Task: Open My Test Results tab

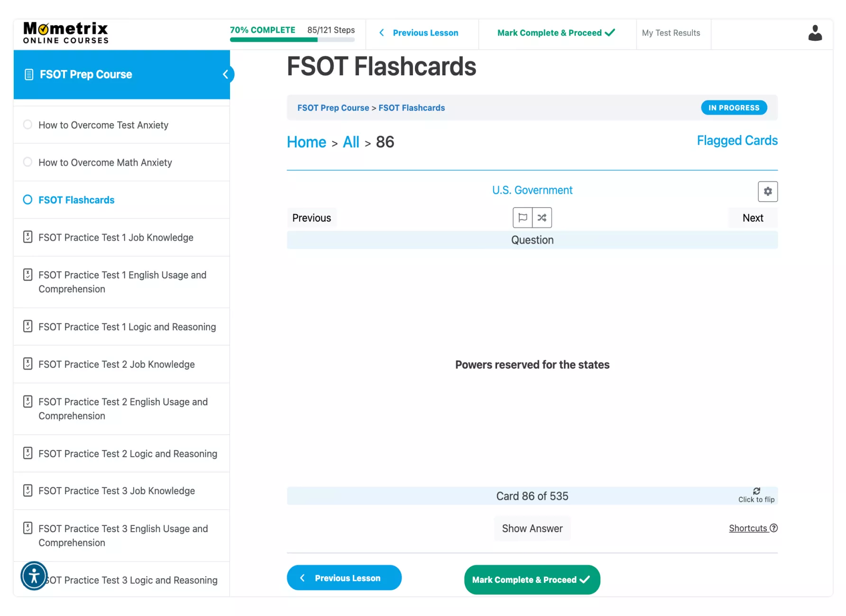Action: click(671, 33)
